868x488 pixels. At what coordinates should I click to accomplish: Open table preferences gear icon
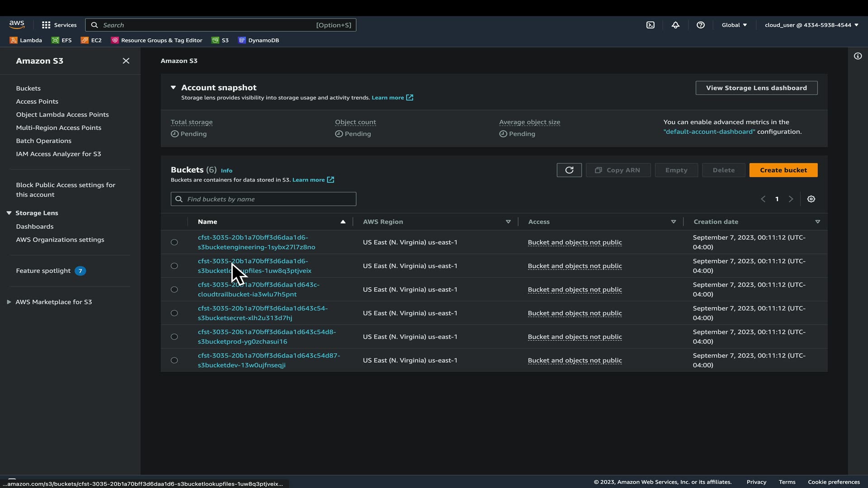[x=811, y=199]
